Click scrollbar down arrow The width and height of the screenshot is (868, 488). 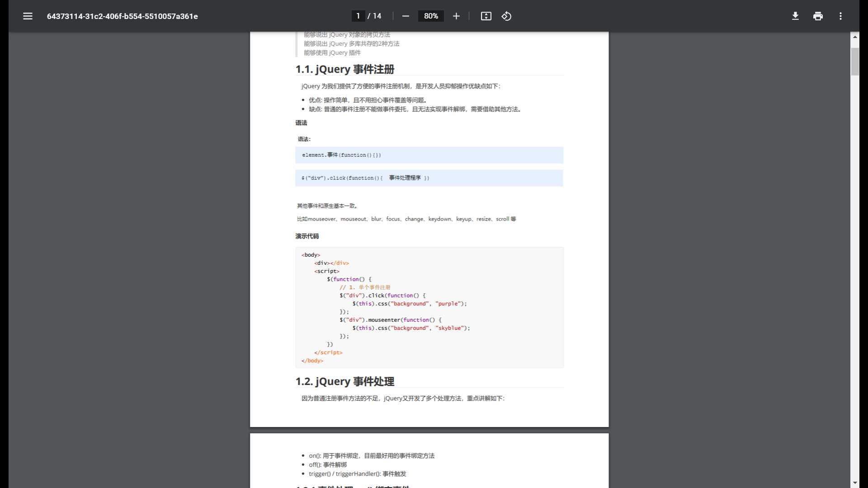coord(855,483)
